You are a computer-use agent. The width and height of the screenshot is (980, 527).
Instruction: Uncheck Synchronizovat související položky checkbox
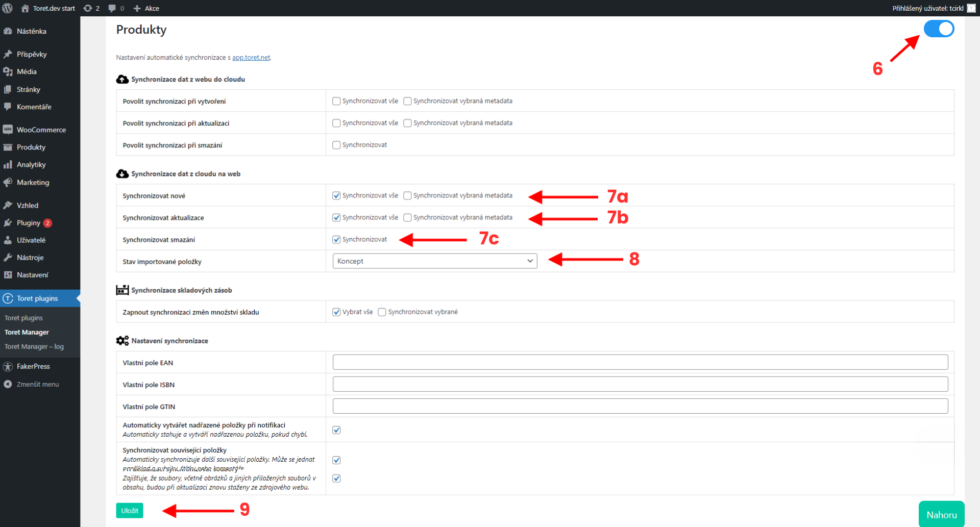336,460
